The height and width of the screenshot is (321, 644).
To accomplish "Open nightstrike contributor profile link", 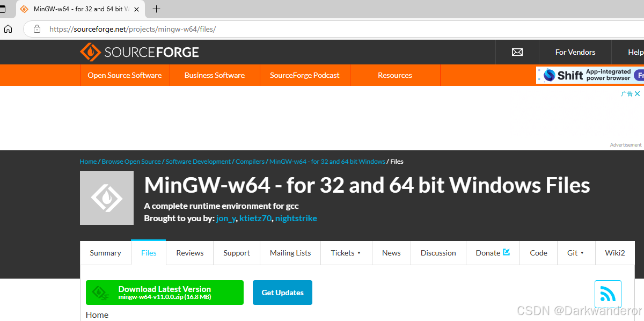I will [296, 218].
